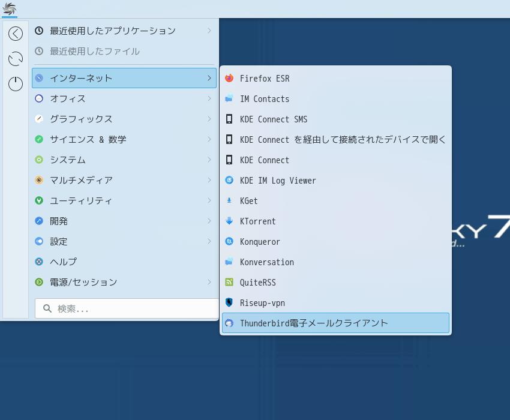Launch Thunderbird電子メールクライアント
The image size is (510, 420).
click(x=335, y=323)
